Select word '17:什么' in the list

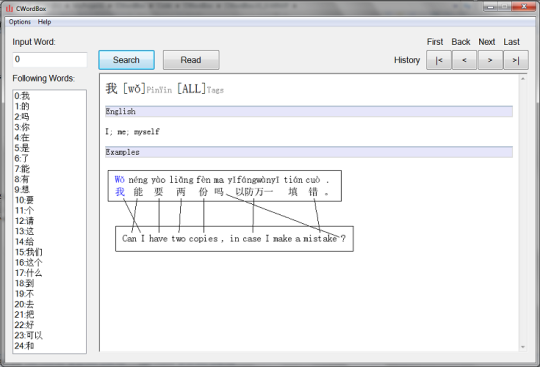click(x=29, y=273)
